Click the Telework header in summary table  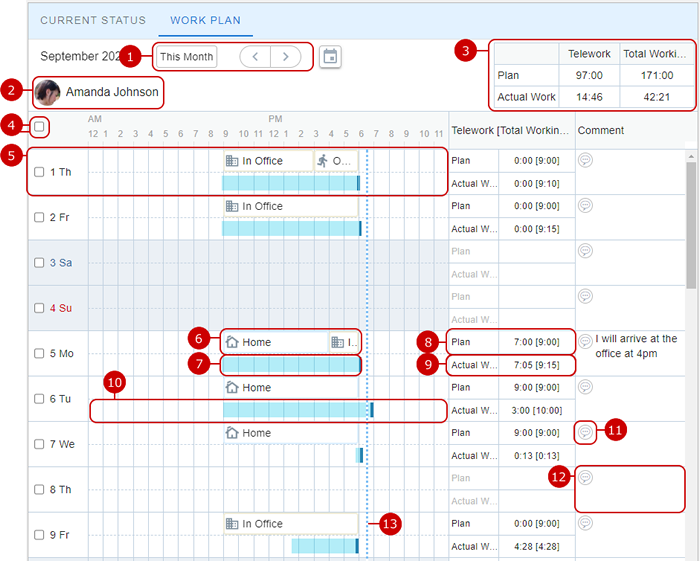(x=589, y=54)
